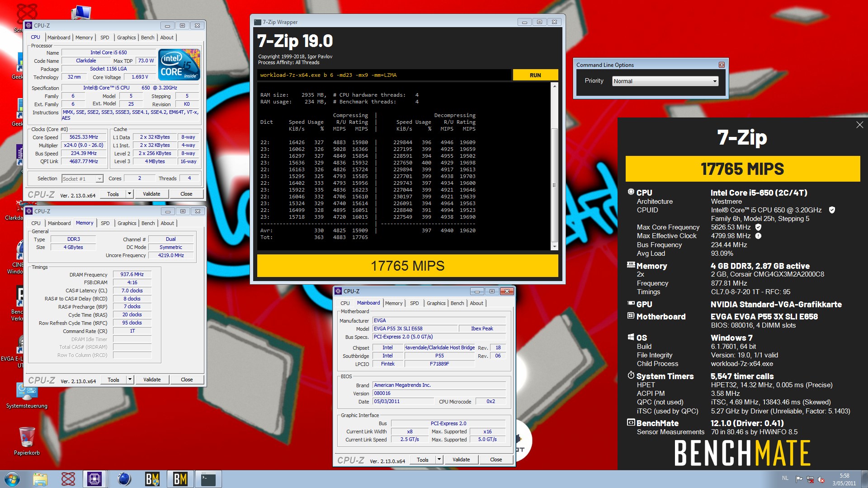The height and width of the screenshot is (488, 868).
Task: Click the System Timers stopwatch icon in BenchMate
Action: 631,375
